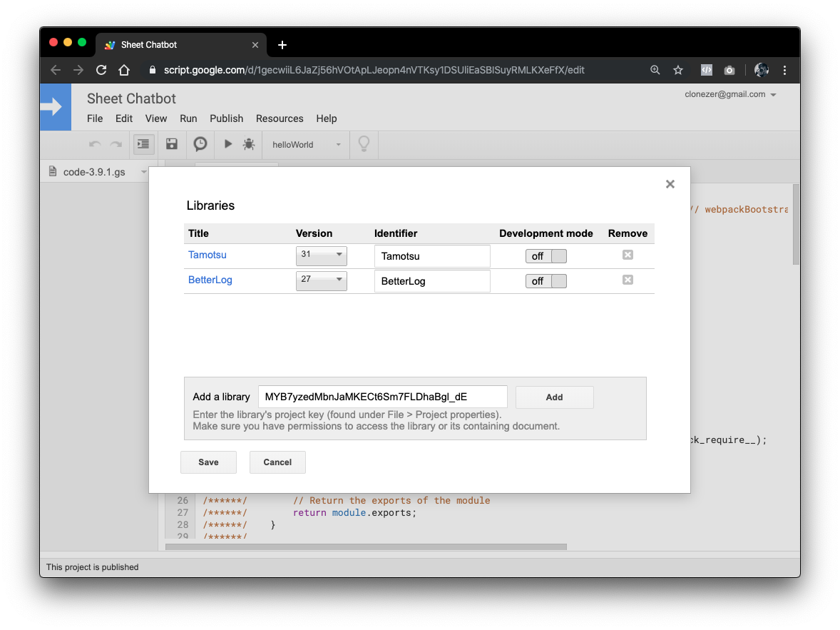Toggle the indent formatting icon
Image resolution: width=840 pixels, height=630 pixels.
tap(143, 144)
